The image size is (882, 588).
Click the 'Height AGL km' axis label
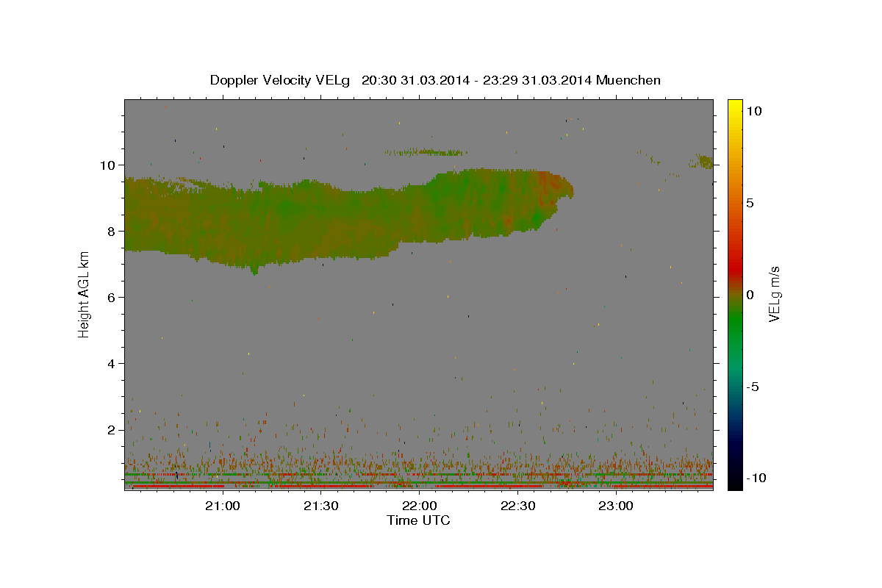tap(85, 294)
